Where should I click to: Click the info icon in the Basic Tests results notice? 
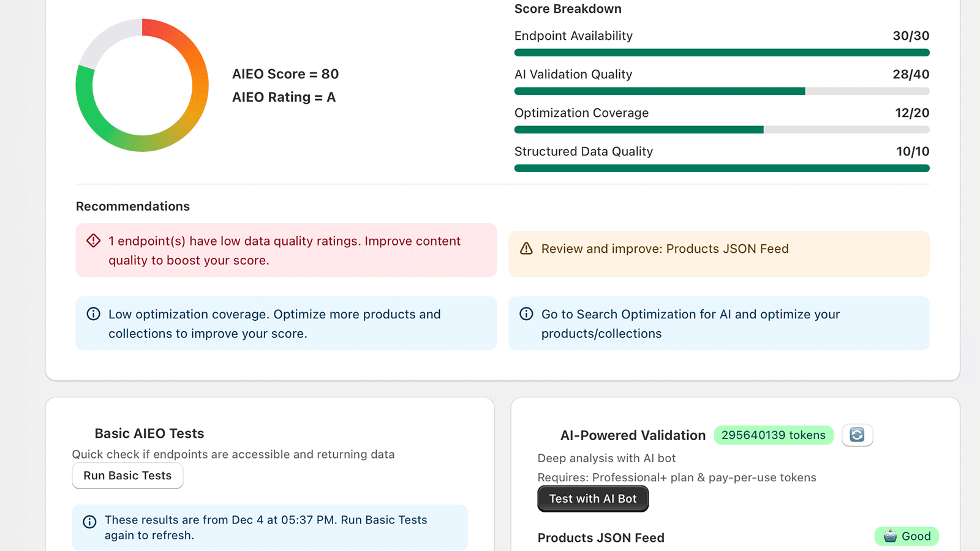89,521
